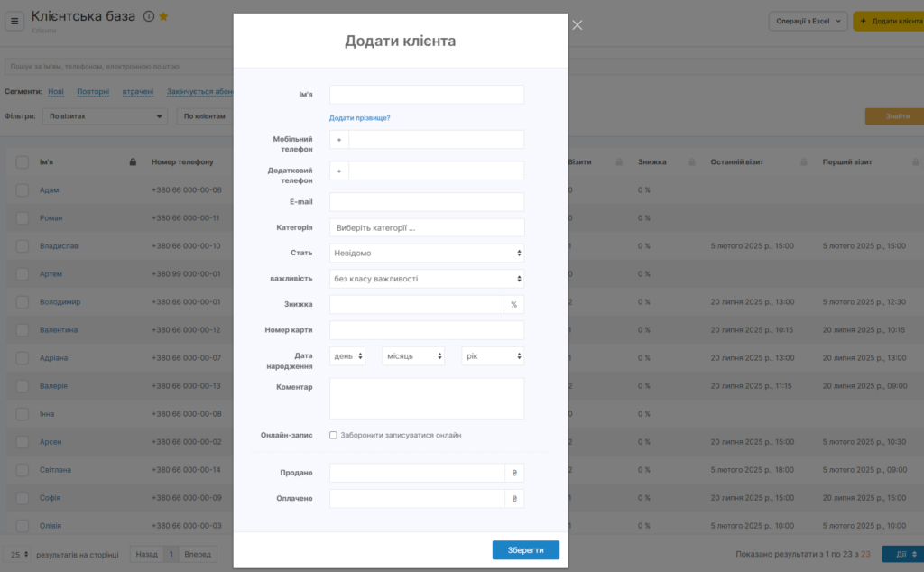The width and height of the screenshot is (924, 572).
Task: Click the percent addon next to Знижка
Action: tap(513, 305)
